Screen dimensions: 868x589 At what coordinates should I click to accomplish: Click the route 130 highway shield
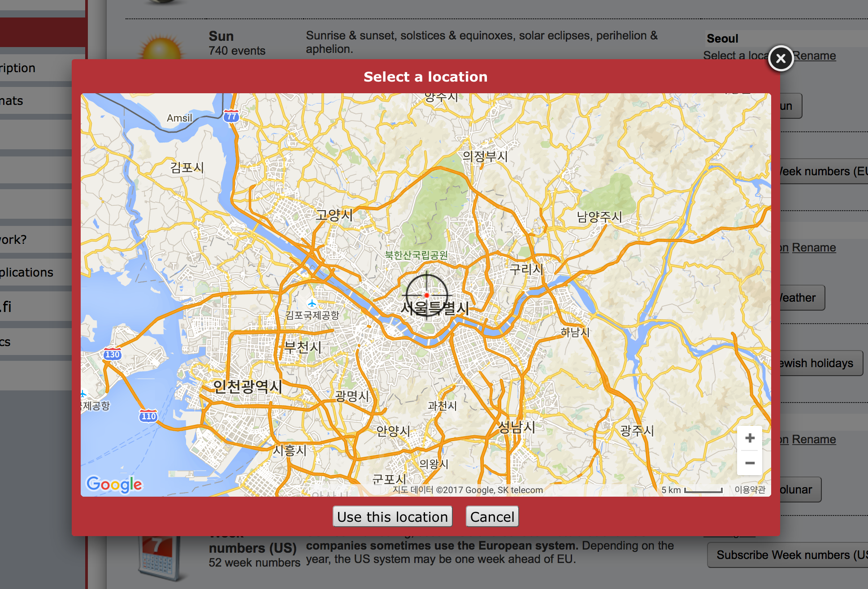pyautogui.click(x=112, y=354)
